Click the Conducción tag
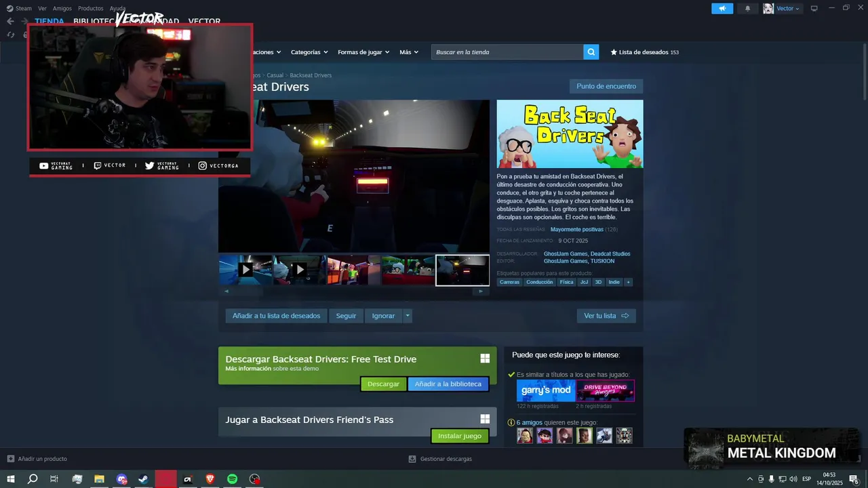This screenshot has width=868, height=488. pos(540,282)
